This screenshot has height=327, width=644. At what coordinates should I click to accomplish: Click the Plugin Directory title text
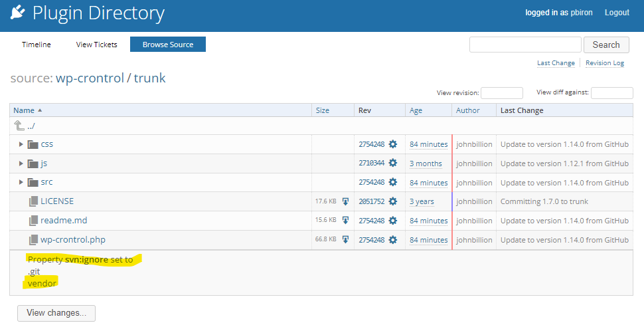98,13
